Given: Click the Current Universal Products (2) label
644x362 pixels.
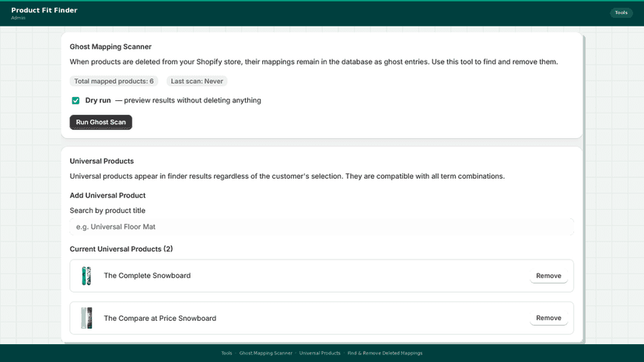Looking at the screenshot, I should point(121,249).
